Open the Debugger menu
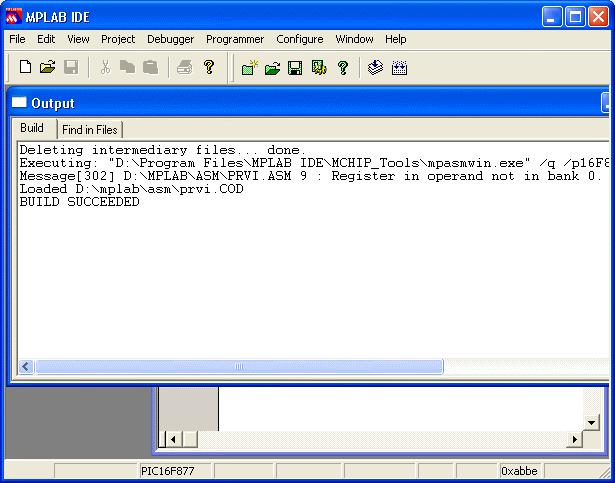Image resolution: width=615 pixels, height=483 pixels. [x=170, y=39]
